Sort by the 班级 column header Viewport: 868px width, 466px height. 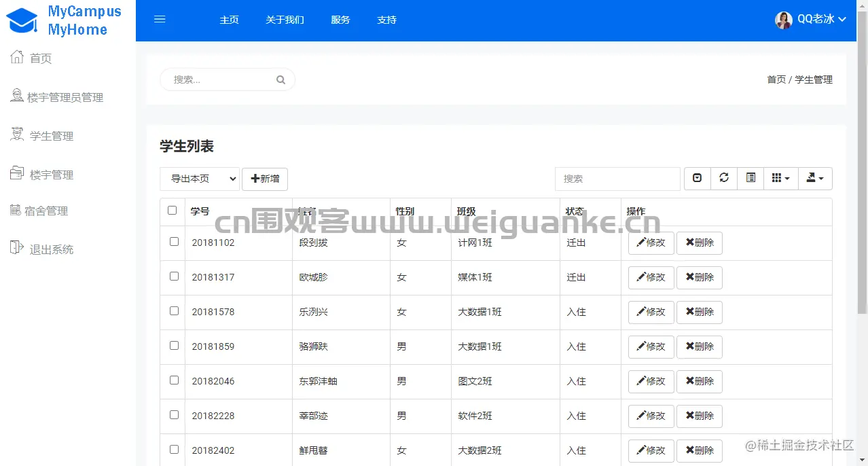click(505, 211)
